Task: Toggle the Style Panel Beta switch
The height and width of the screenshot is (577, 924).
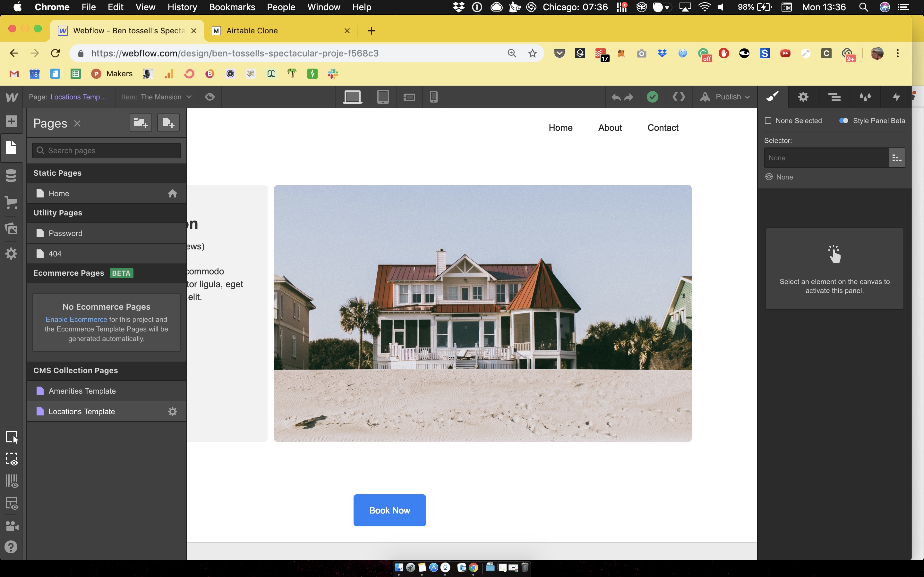Action: coord(843,121)
